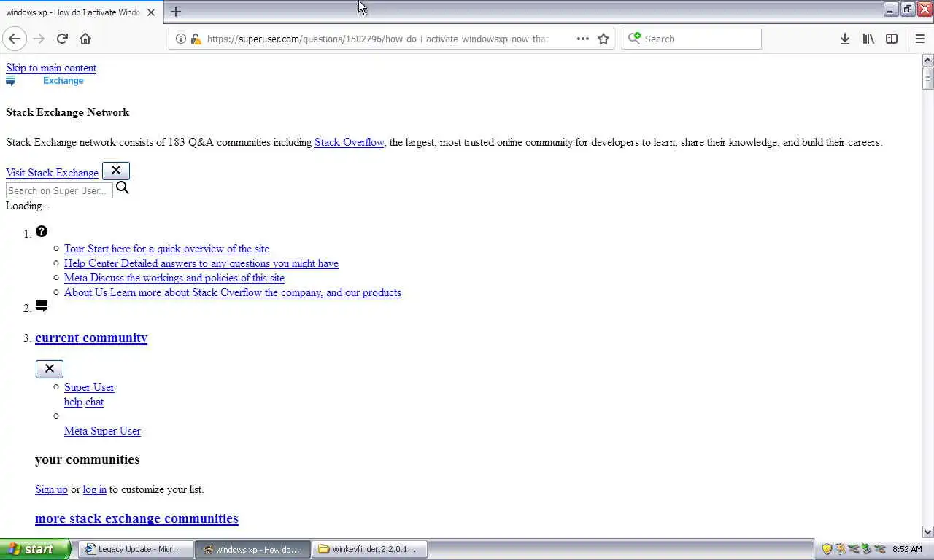Image resolution: width=934 pixels, height=560 pixels.
Task: Open more stack exchange communities link
Action: 136,518
